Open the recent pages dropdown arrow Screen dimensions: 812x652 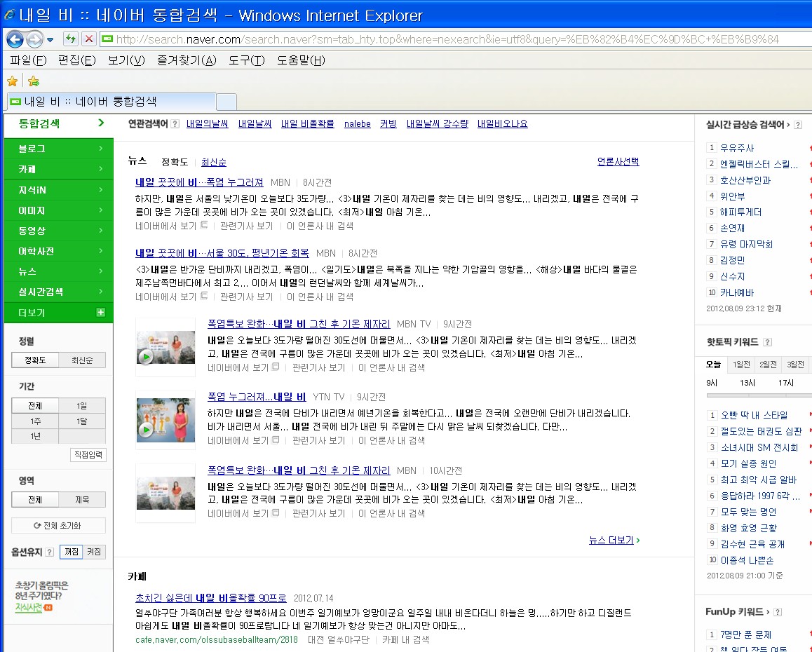[50, 39]
